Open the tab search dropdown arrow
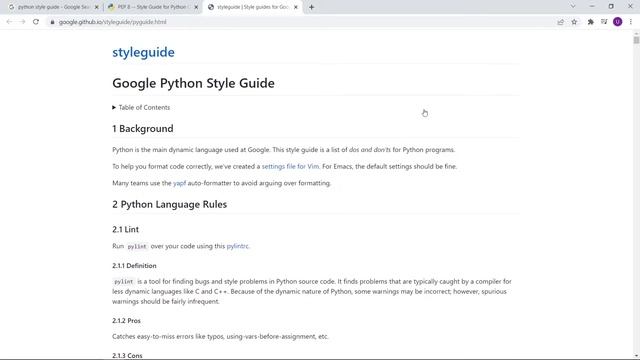Screen dimensions: 640x360 coord(573,7)
